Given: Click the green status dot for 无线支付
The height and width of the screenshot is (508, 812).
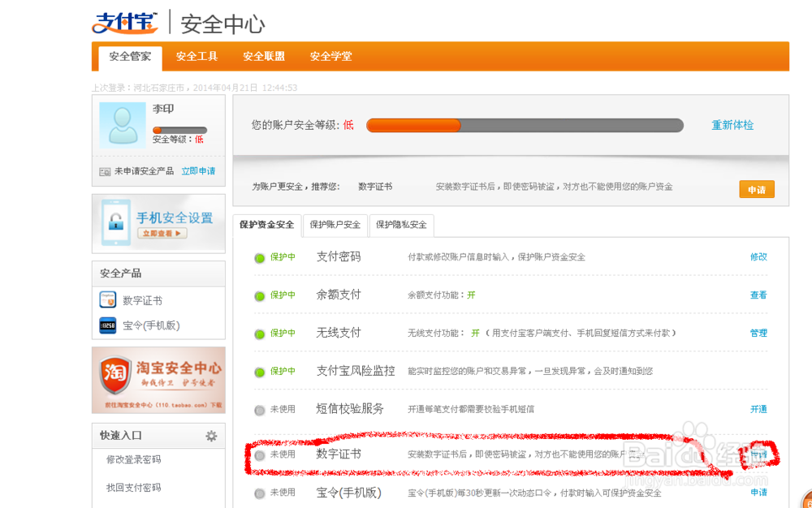Looking at the screenshot, I should click(260, 334).
